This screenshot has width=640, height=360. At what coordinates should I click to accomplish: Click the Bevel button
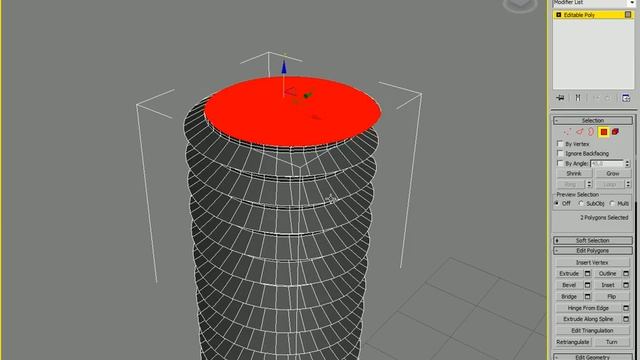(569, 285)
